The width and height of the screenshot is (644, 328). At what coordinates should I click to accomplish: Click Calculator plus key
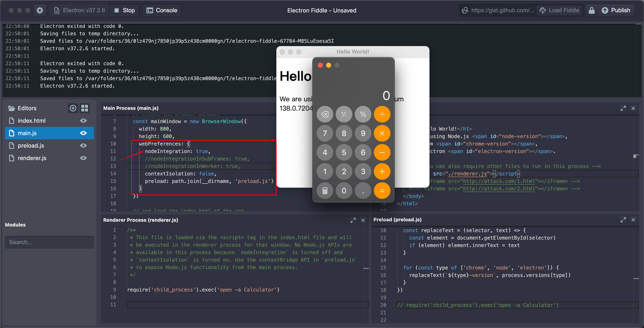pyautogui.click(x=382, y=171)
